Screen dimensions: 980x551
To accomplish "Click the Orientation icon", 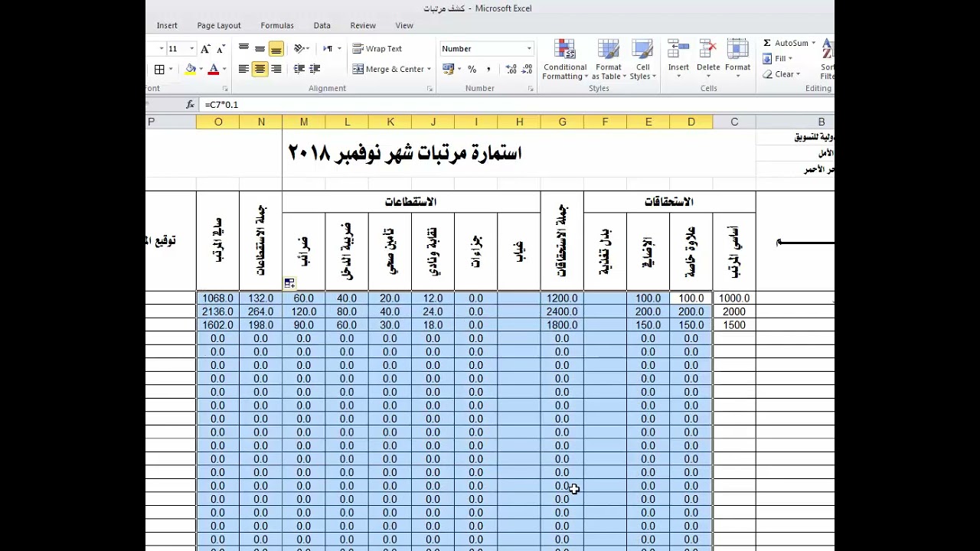I will tap(300, 48).
